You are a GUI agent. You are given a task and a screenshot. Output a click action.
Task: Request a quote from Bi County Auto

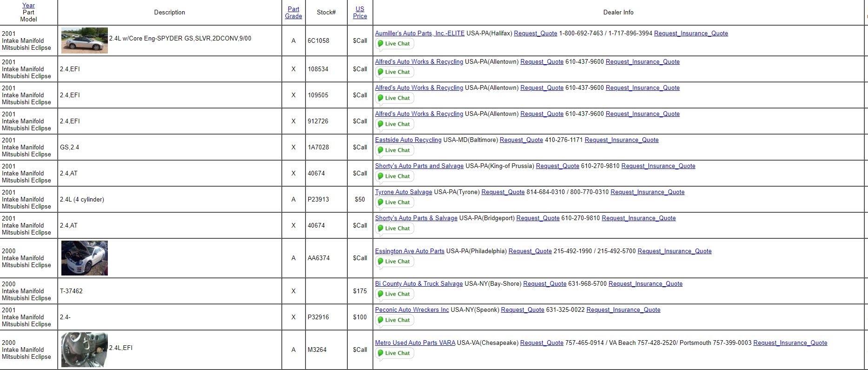tap(545, 284)
